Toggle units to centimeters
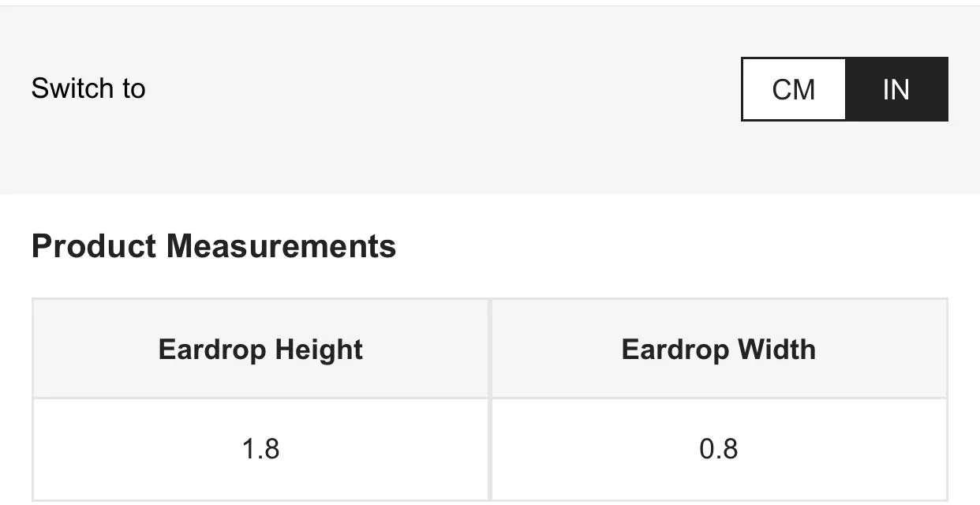The height and width of the screenshot is (505, 980). pyautogui.click(x=794, y=89)
